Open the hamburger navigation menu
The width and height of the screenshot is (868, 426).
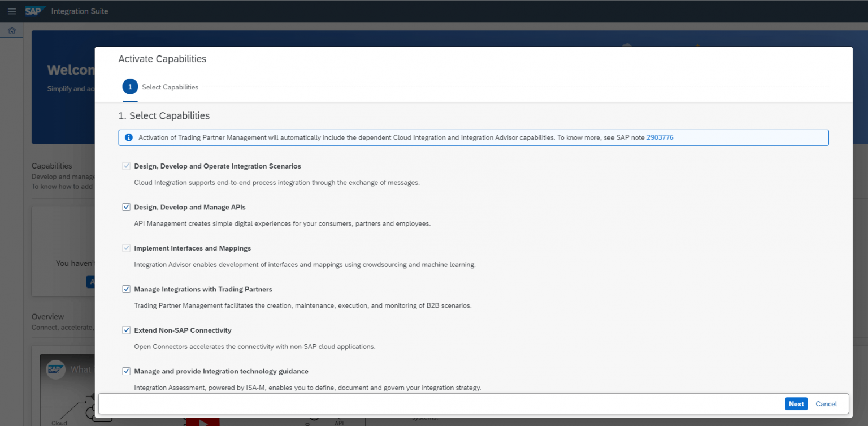11,11
